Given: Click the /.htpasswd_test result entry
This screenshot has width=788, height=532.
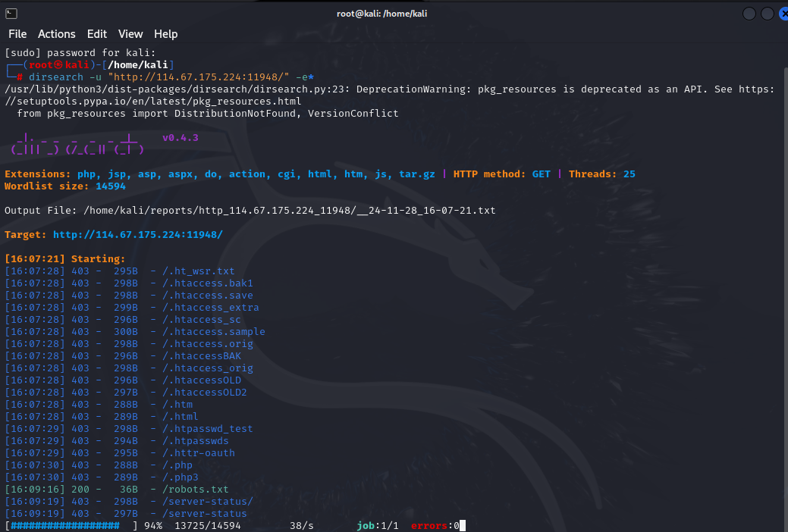Looking at the screenshot, I should (x=207, y=428).
